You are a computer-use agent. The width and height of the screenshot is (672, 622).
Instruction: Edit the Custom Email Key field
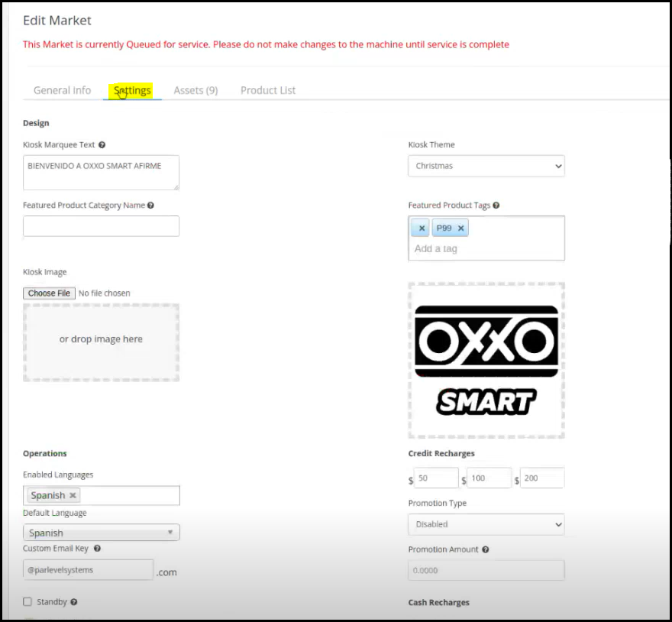[89, 570]
